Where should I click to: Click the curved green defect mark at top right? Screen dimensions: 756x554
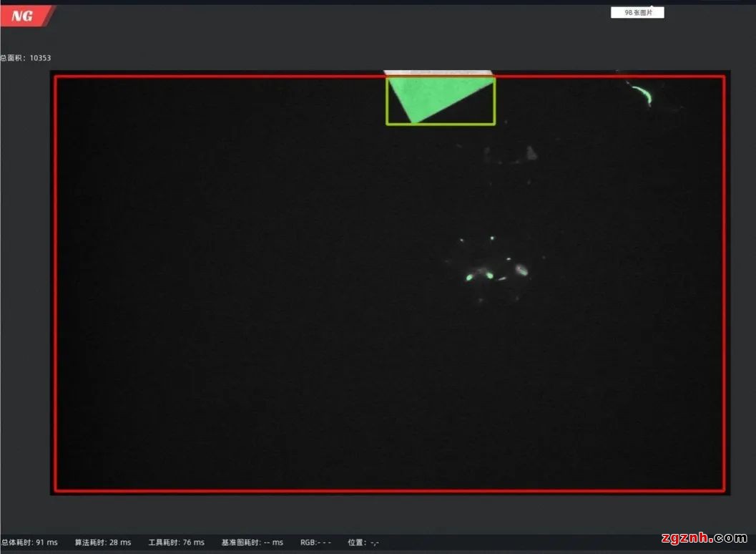pos(642,94)
